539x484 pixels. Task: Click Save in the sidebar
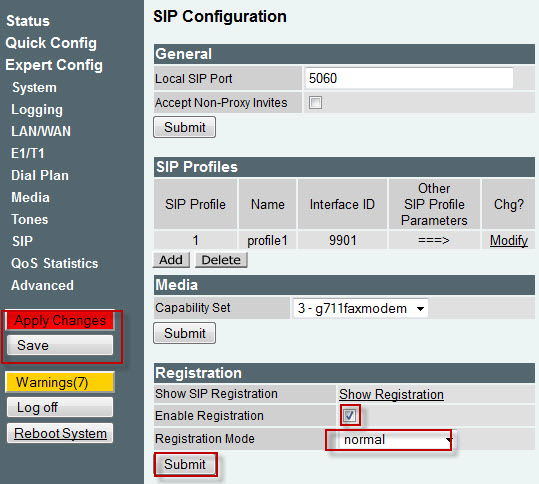coord(60,345)
